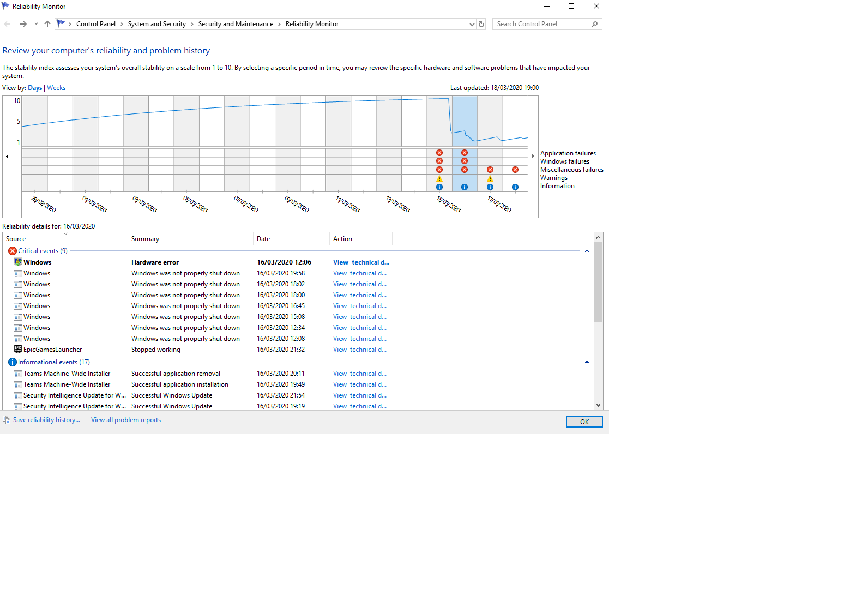The width and height of the screenshot is (868, 589).
Task: Click the miscellaneous failure icon for 15/03/2020
Action: (439, 170)
